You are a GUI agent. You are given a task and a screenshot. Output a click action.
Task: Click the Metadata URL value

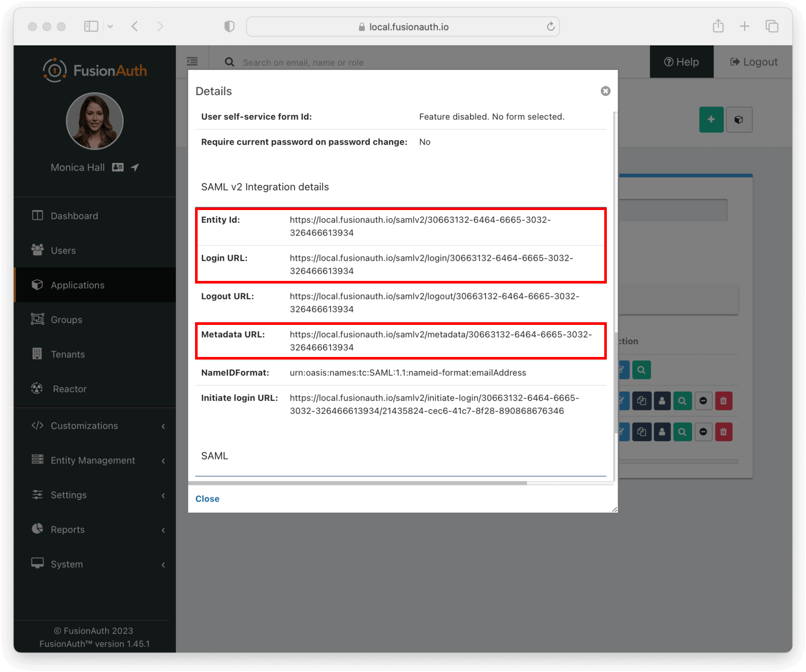(441, 341)
